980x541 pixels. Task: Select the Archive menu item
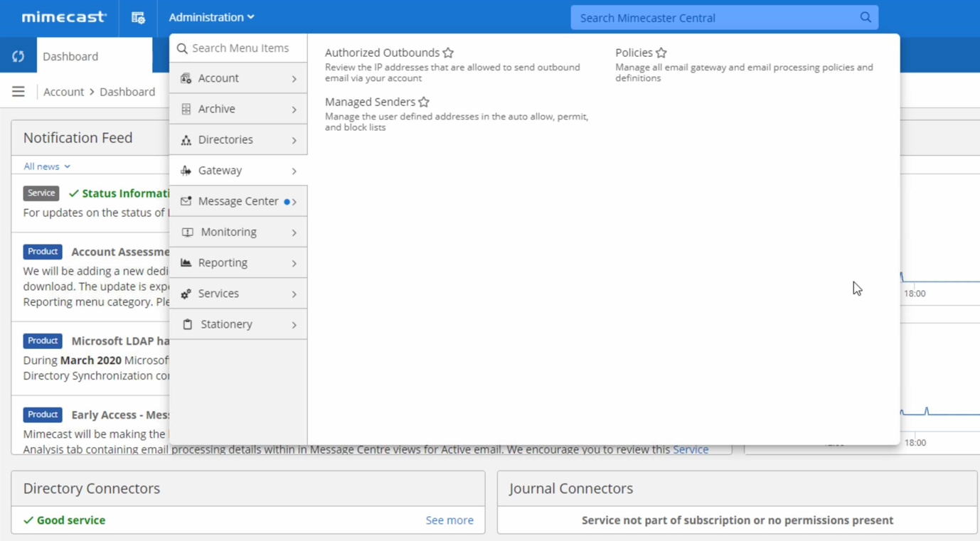(238, 109)
